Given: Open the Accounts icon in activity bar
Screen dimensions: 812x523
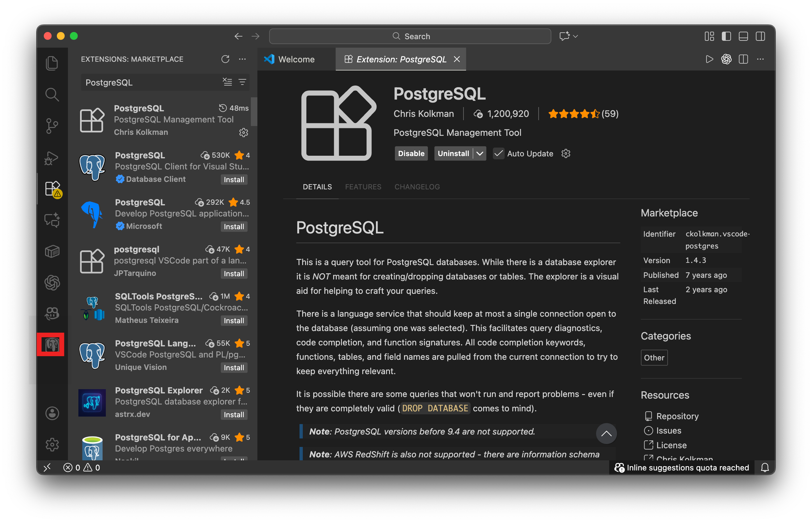Looking at the screenshot, I should tap(52, 413).
